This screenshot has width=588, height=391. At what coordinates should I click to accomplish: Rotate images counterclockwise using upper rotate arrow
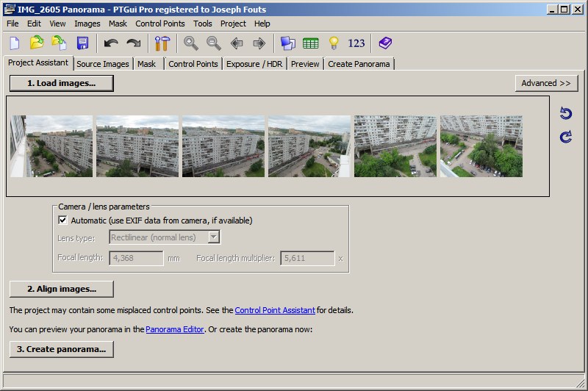pyautogui.click(x=565, y=113)
